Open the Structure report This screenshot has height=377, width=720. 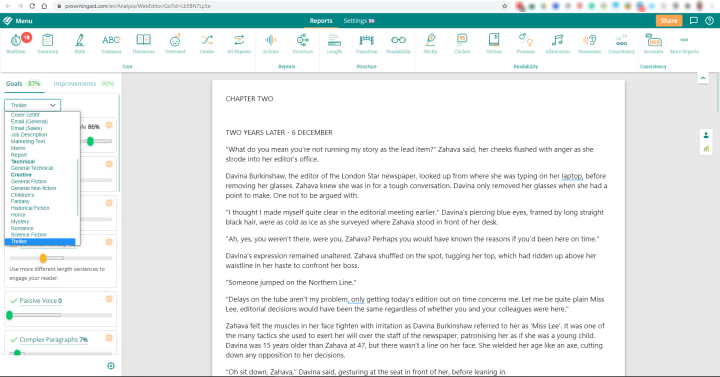(x=303, y=44)
